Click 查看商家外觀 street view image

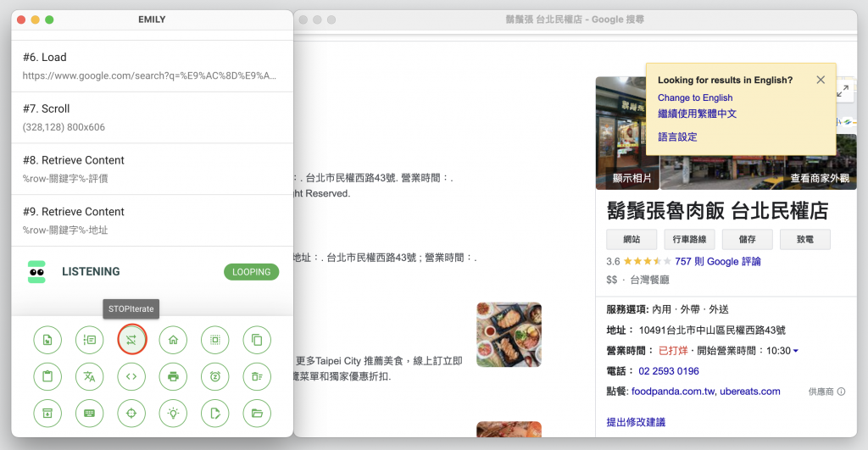(x=820, y=178)
